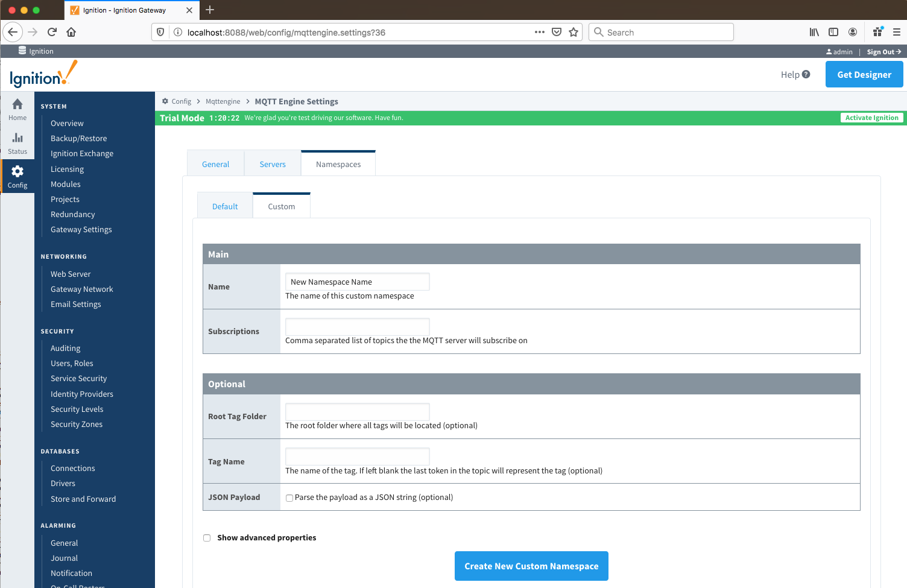The height and width of the screenshot is (588, 907).
Task: Bookmark this page with star icon
Action: [x=574, y=32]
